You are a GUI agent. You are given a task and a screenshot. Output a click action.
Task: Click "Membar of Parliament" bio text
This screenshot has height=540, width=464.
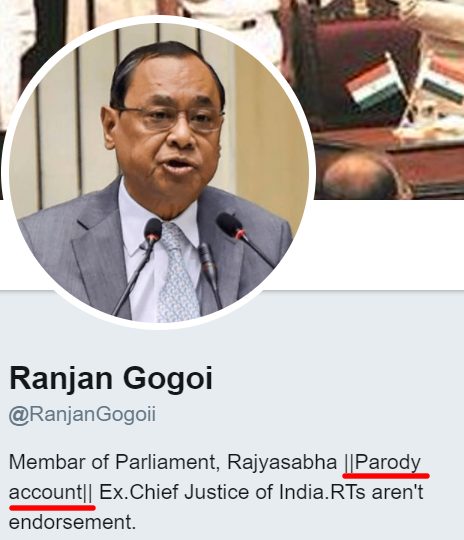[113, 463]
